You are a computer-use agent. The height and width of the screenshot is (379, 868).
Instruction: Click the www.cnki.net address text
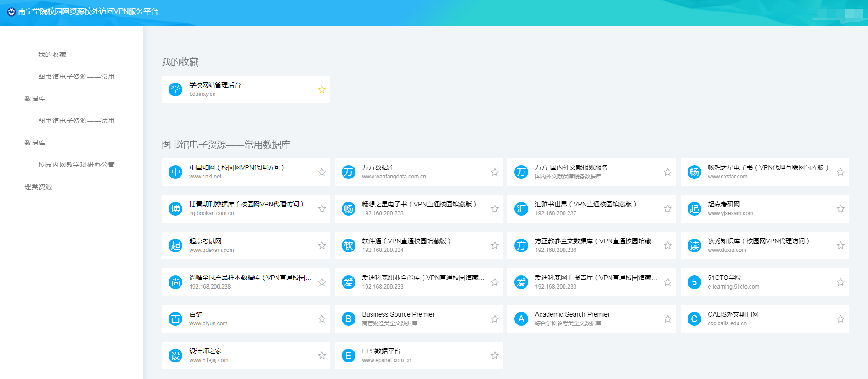click(205, 177)
